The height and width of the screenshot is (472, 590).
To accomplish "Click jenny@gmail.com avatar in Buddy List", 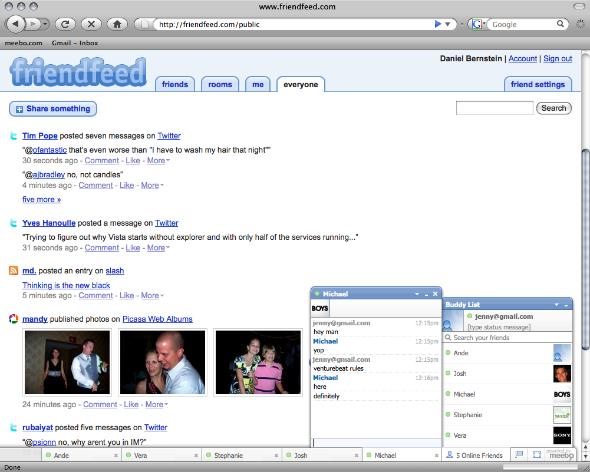I will (453, 321).
